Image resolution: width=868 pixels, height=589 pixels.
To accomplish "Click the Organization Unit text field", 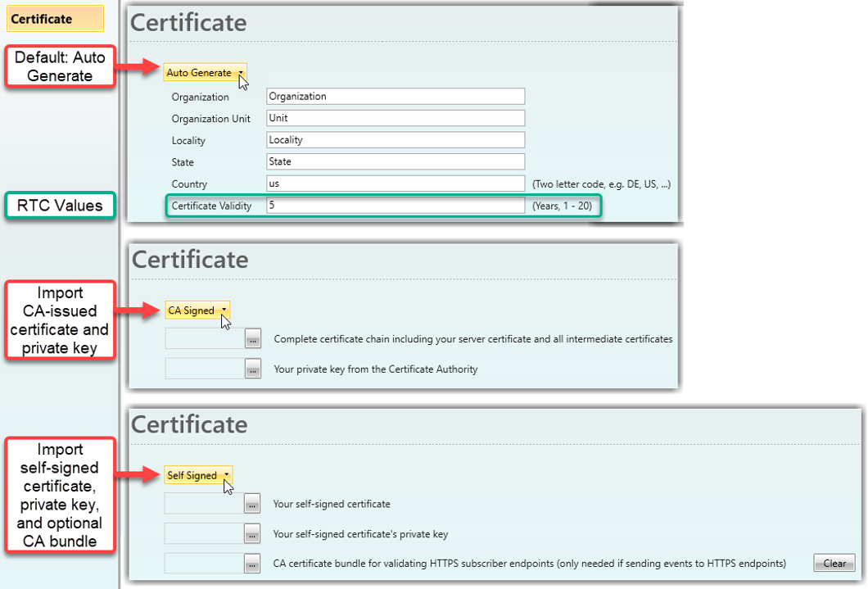I will coord(396,118).
